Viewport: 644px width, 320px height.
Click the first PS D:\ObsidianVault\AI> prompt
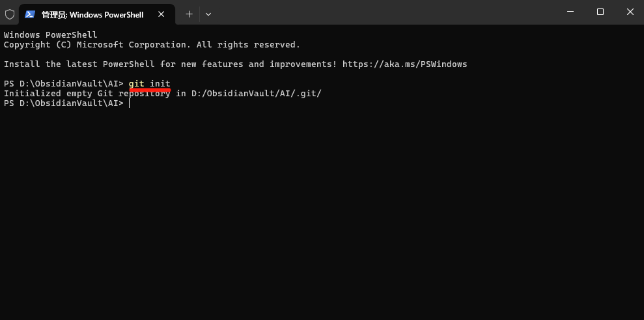[x=63, y=84]
